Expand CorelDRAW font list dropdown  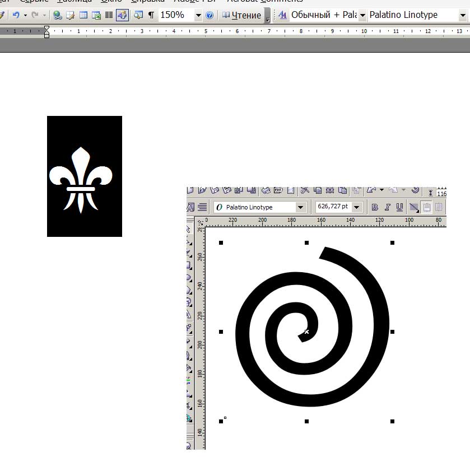[x=300, y=207]
